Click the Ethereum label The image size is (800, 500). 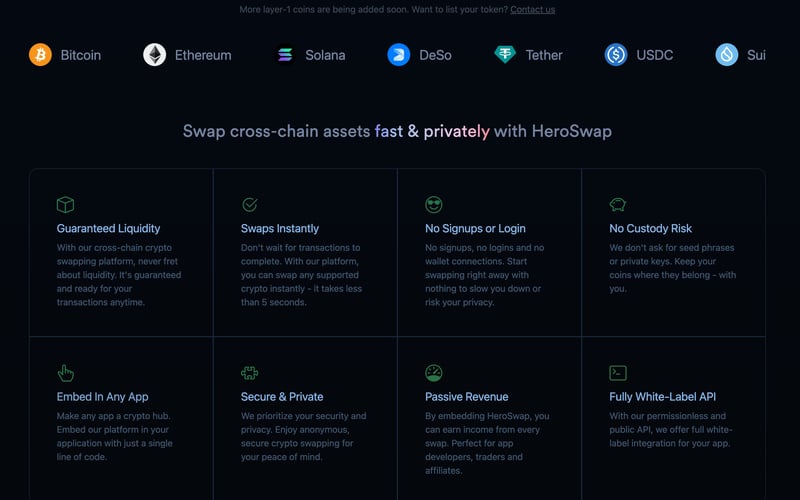point(203,55)
